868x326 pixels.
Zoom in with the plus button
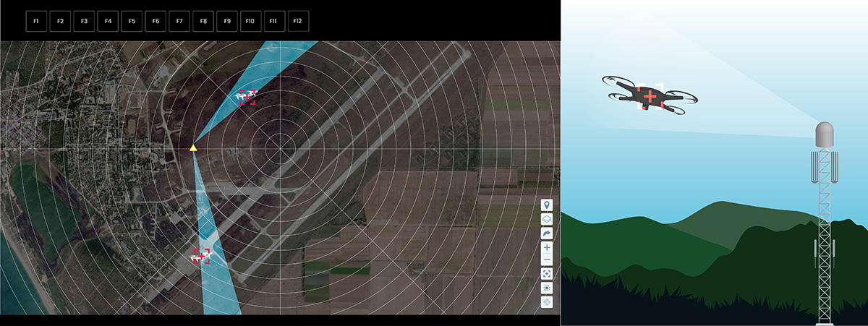tap(547, 248)
